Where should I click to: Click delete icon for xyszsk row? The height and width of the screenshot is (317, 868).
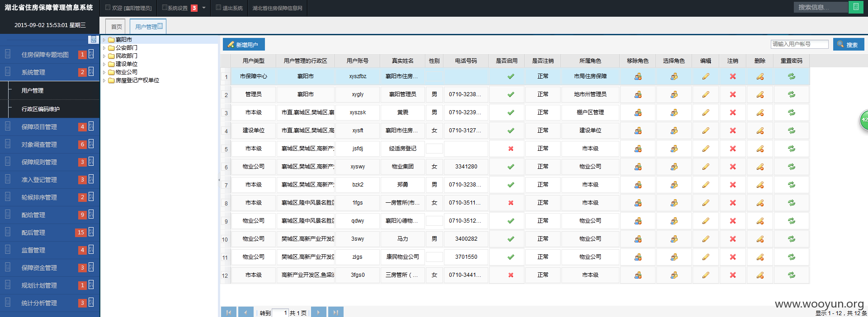(x=760, y=112)
